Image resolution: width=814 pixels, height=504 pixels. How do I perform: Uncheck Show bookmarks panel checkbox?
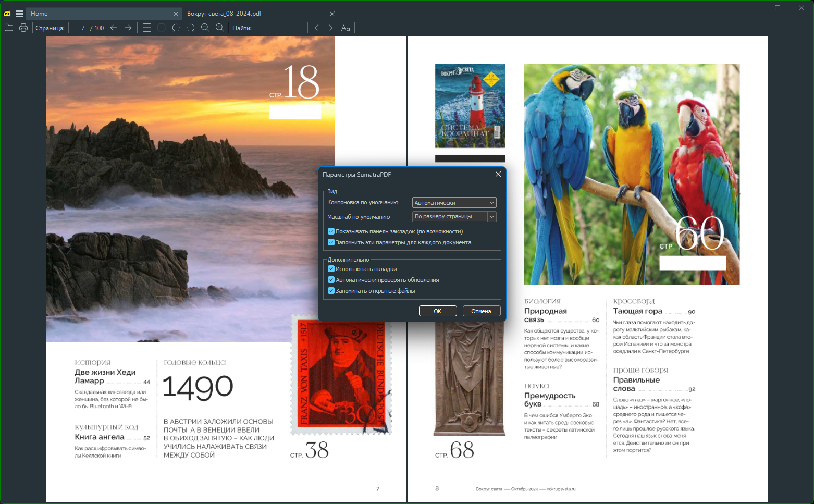331,231
